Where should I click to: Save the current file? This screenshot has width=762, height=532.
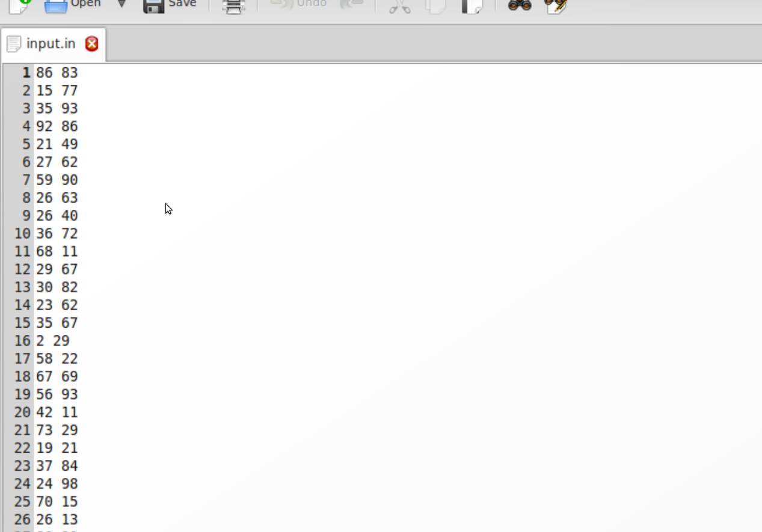170,5
